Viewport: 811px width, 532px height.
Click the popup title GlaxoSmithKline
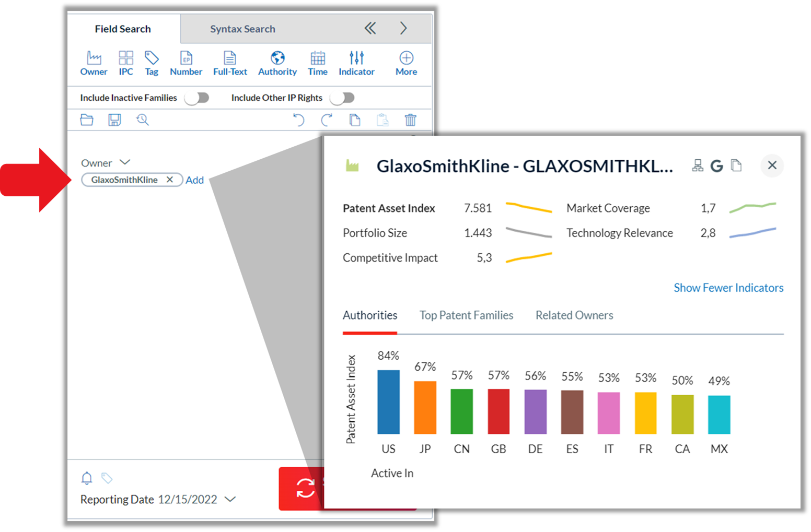[x=525, y=166]
